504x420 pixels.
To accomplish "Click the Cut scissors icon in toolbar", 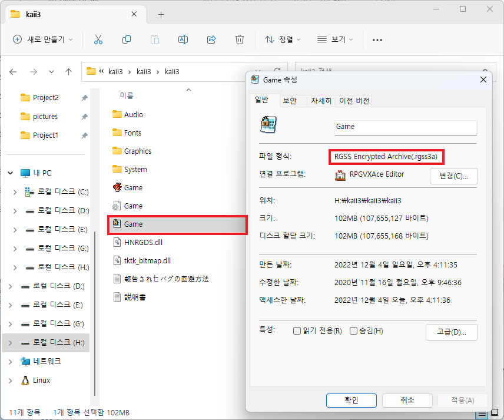I will click(x=98, y=39).
